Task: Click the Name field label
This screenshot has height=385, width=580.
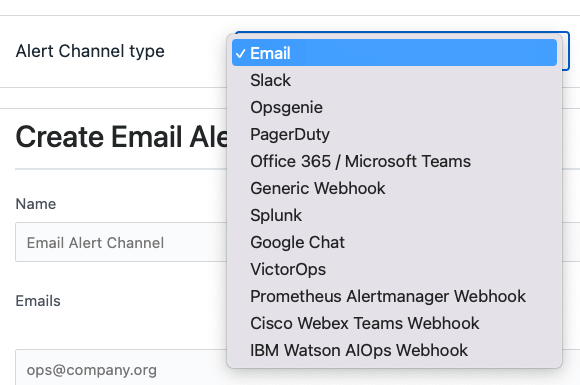Action: coord(36,204)
